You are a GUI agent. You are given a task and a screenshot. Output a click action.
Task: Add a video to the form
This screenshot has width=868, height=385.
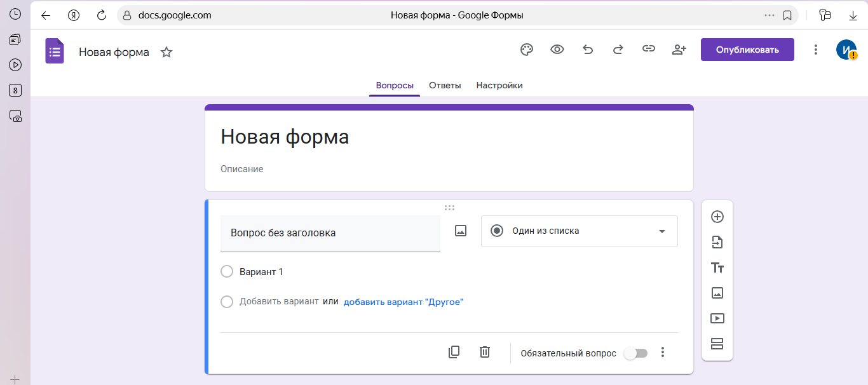(717, 318)
